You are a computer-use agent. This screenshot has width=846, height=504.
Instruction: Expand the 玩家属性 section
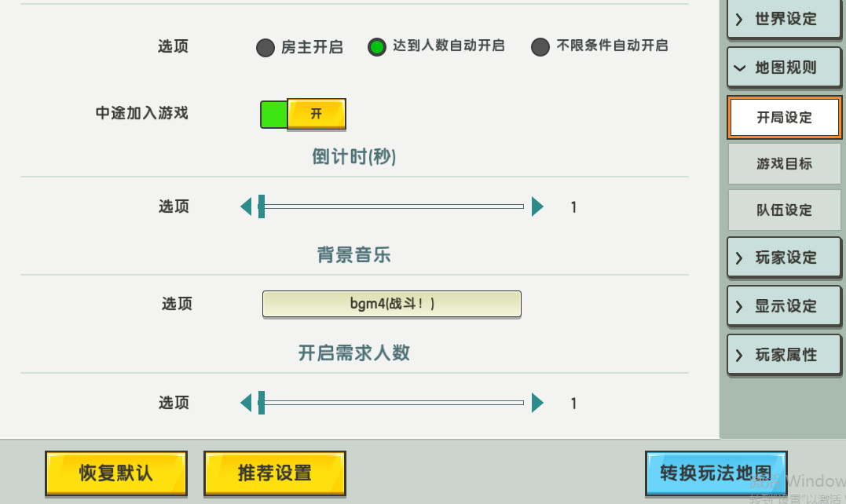click(x=784, y=355)
